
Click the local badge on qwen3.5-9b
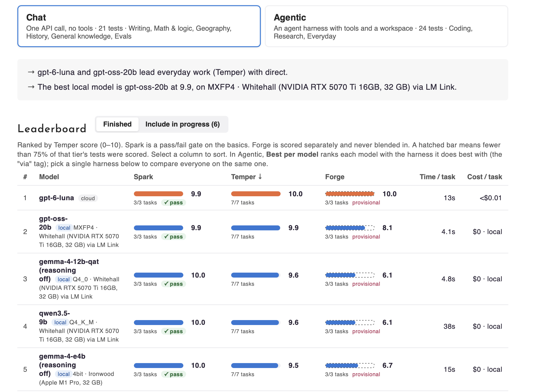click(x=60, y=323)
